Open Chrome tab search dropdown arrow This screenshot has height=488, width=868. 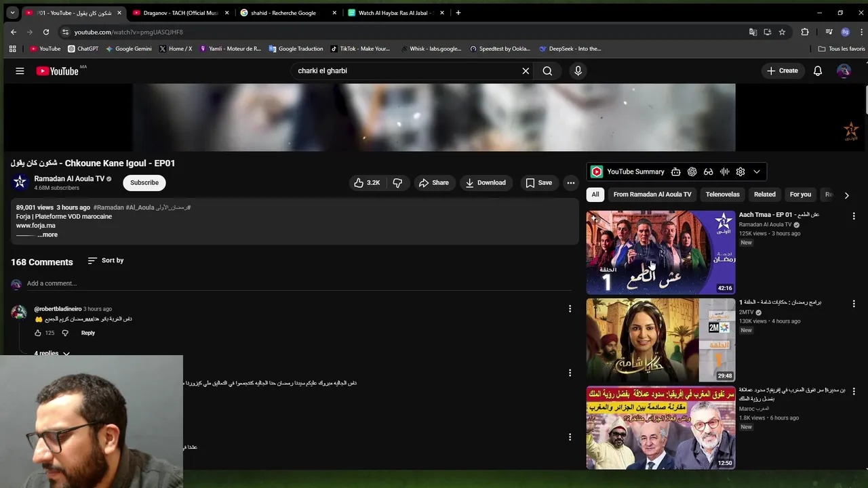pos(12,13)
